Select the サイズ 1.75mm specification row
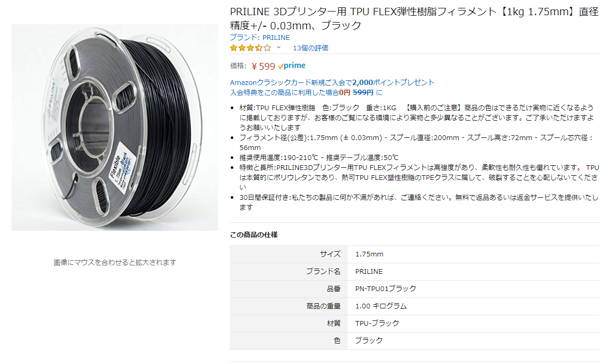 coord(414,254)
